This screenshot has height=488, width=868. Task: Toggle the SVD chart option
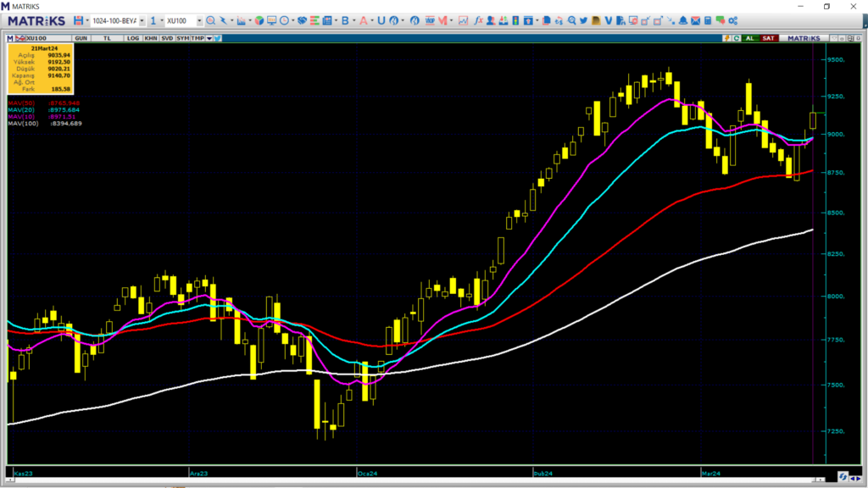click(168, 38)
